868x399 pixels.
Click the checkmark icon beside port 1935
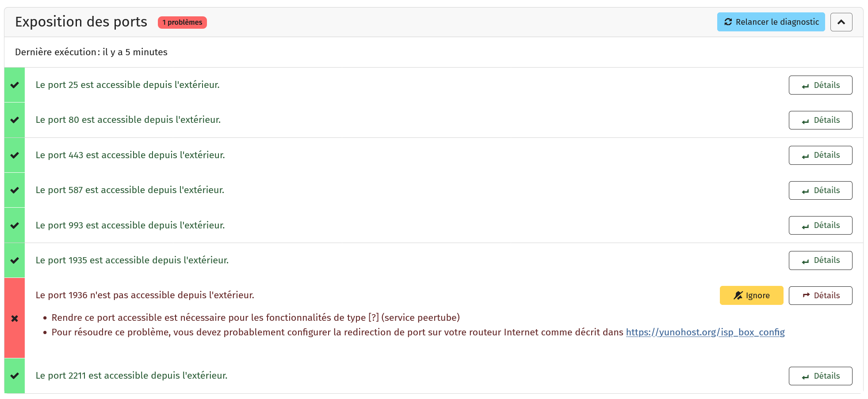(x=15, y=260)
